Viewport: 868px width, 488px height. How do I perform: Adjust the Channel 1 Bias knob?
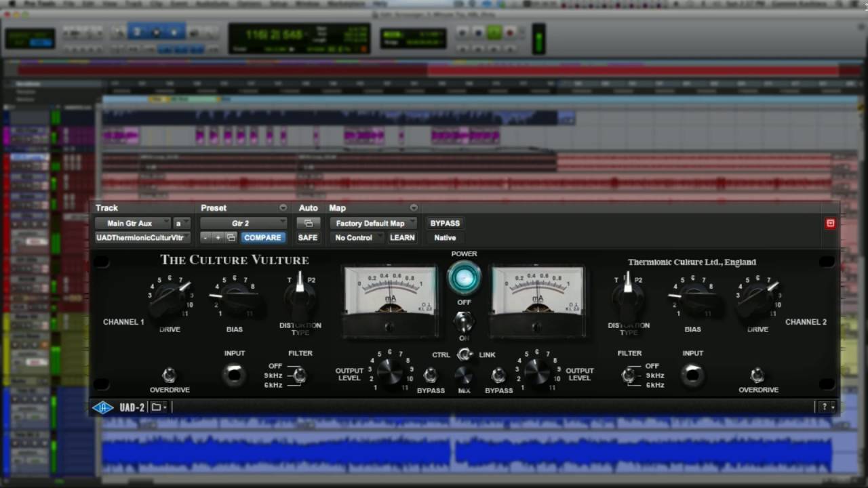coord(234,299)
